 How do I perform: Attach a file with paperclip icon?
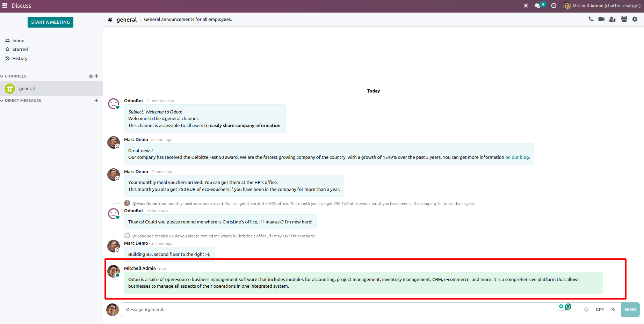pyautogui.click(x=613, y=310)
